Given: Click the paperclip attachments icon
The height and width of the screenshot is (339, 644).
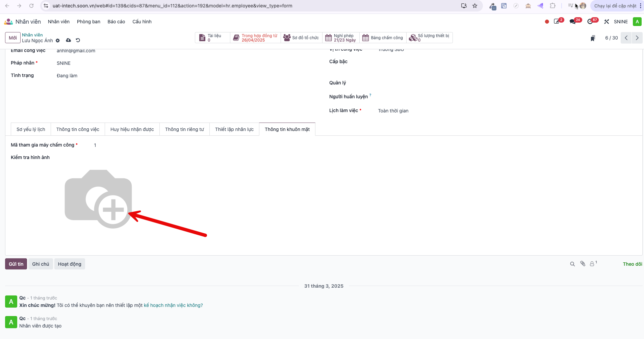Looking at the screenshot, I should 583,264.
